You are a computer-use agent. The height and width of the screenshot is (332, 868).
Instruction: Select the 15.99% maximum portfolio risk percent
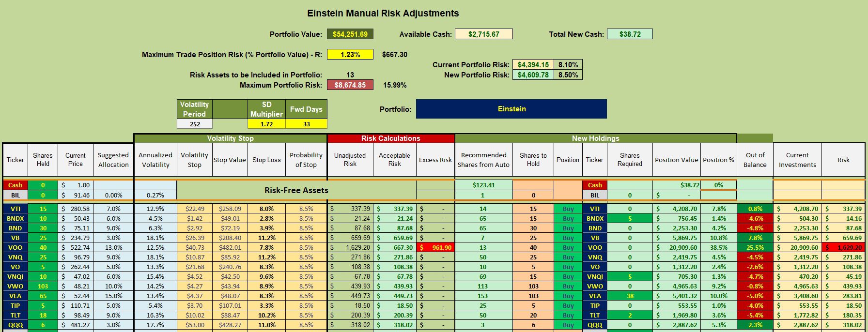click(x=395, y=85)
